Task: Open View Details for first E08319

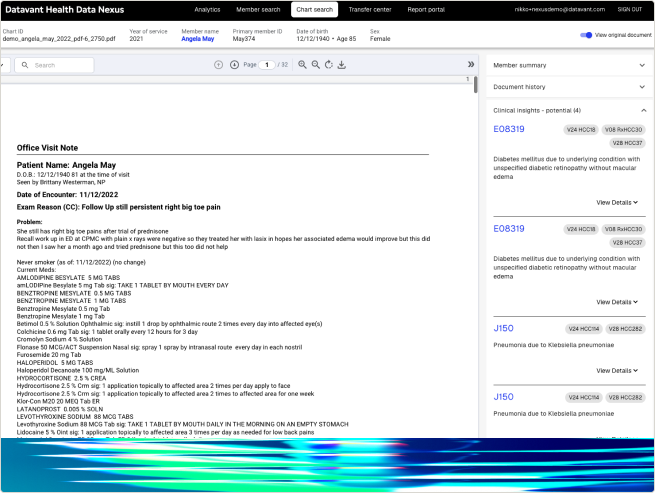Action: pos(617,203)
